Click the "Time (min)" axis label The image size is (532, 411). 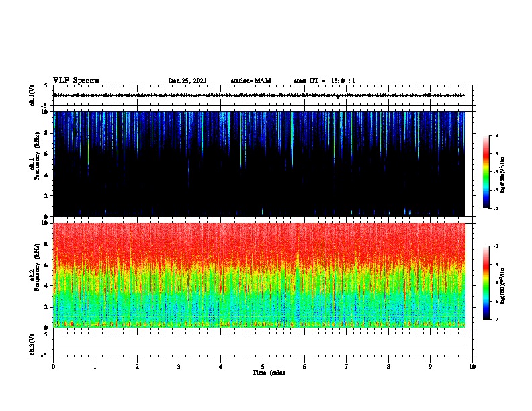coord(269,373)
